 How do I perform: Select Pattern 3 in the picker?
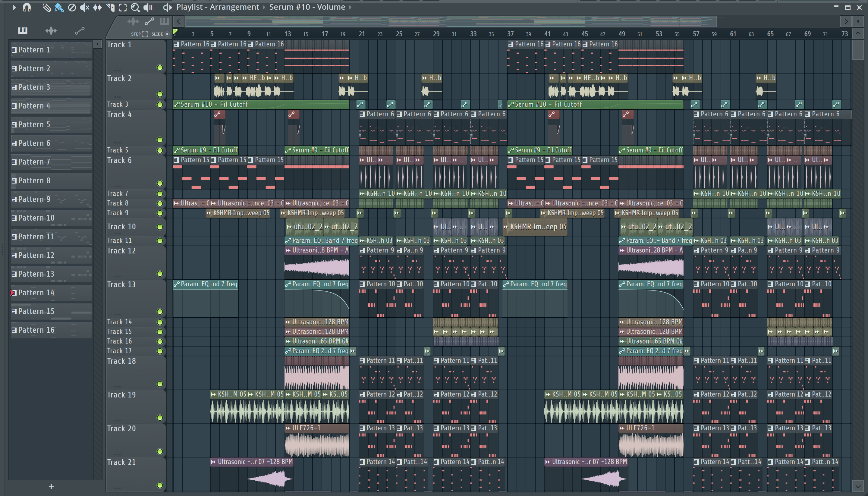tap(51, 88)
